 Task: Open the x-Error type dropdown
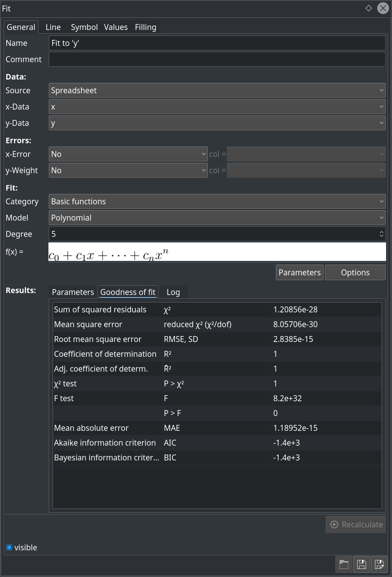click(128, 154)
